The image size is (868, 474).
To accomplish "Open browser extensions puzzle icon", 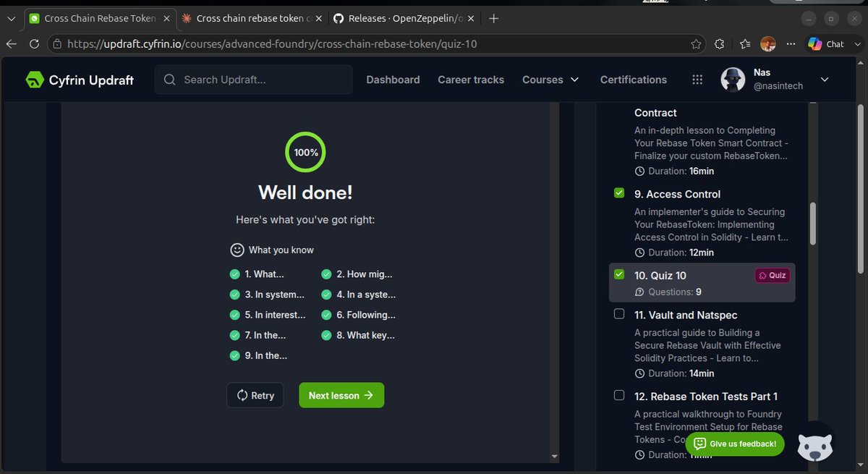I will tap(719, 44).
